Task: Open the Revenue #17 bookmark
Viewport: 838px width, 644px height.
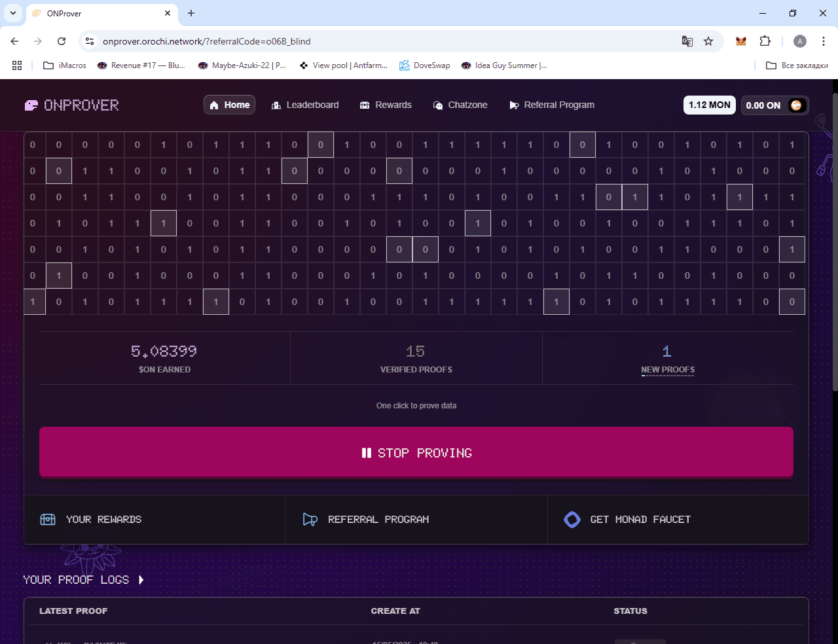Action: coord(141,65)
